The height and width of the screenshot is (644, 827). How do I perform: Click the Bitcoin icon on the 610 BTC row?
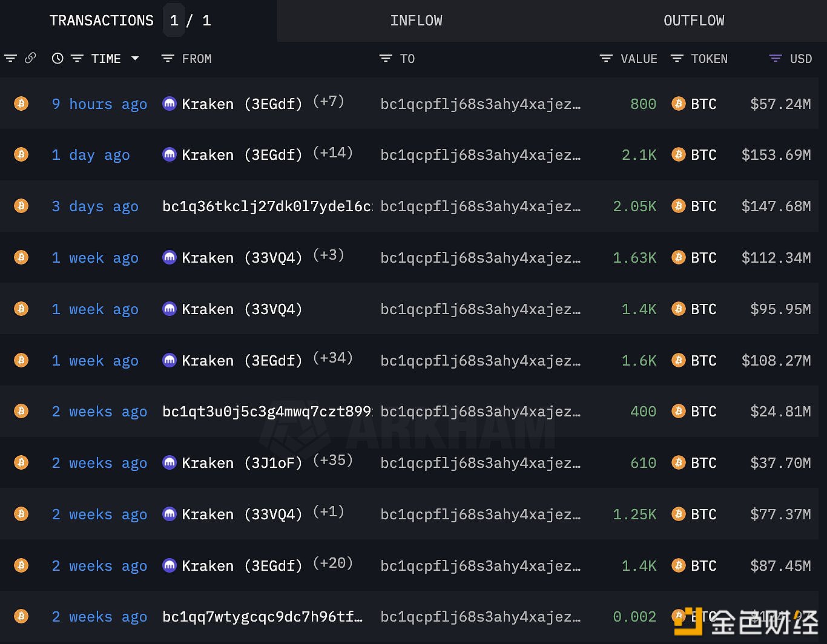[x=21, y=463]
